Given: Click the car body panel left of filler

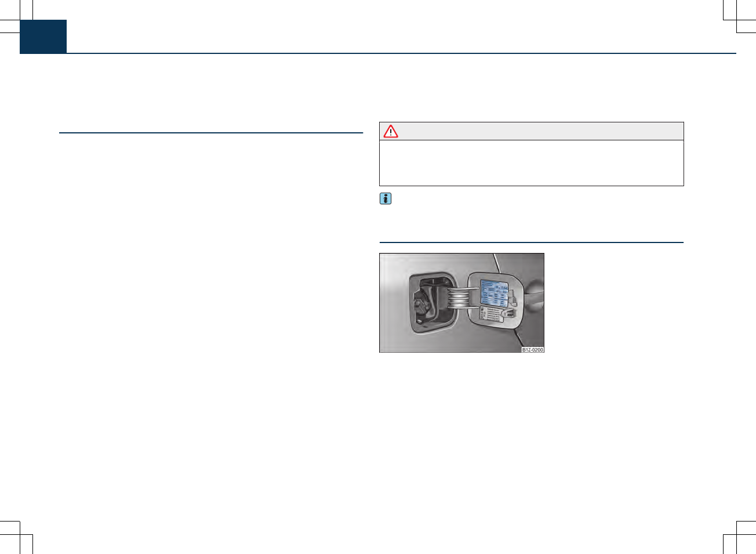Looking at the screenshot, I should pos(394,302).
